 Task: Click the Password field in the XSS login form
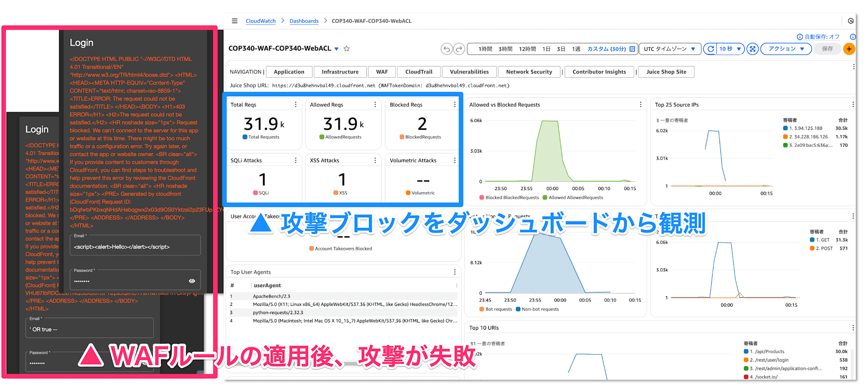pyautogui.click(x=135, y=279)
